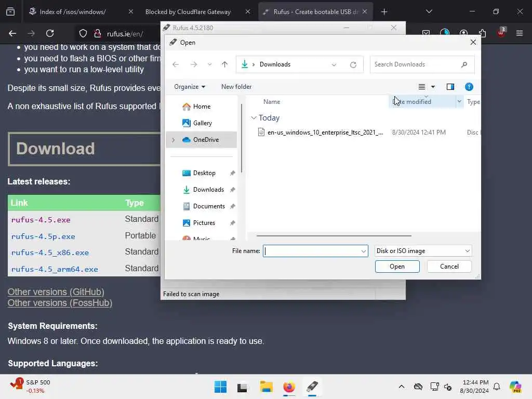
Task: Select the ISO file icon in list
Action: click(x=261, y=132)
